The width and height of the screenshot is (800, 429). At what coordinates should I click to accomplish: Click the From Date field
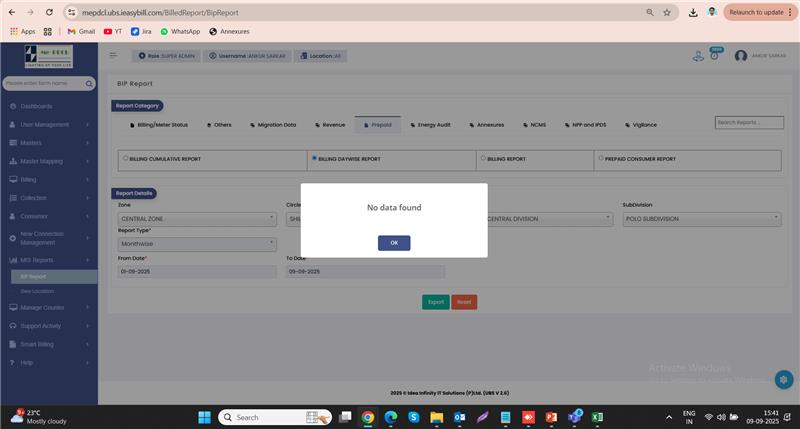click(x=197, y=272)
